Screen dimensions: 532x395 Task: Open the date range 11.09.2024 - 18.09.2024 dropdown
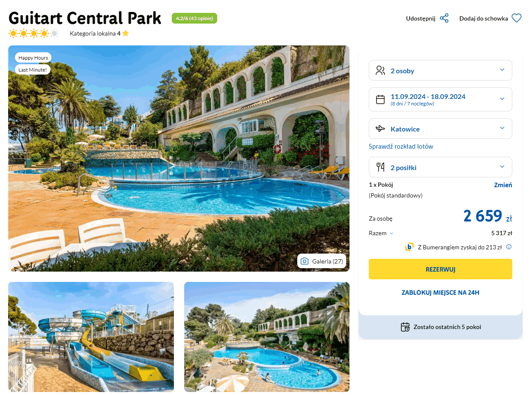(440, 99)
